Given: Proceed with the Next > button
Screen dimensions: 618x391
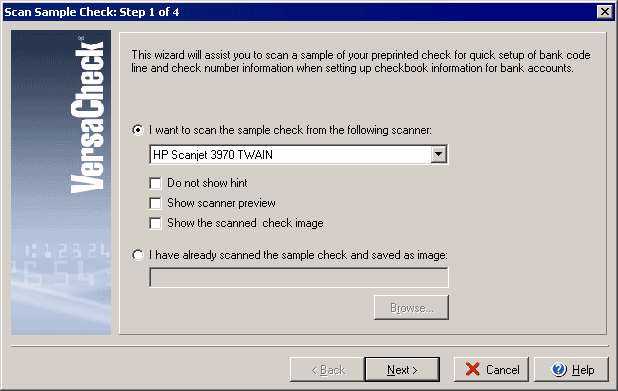Looking at the screenshot, I should point(402,369).
